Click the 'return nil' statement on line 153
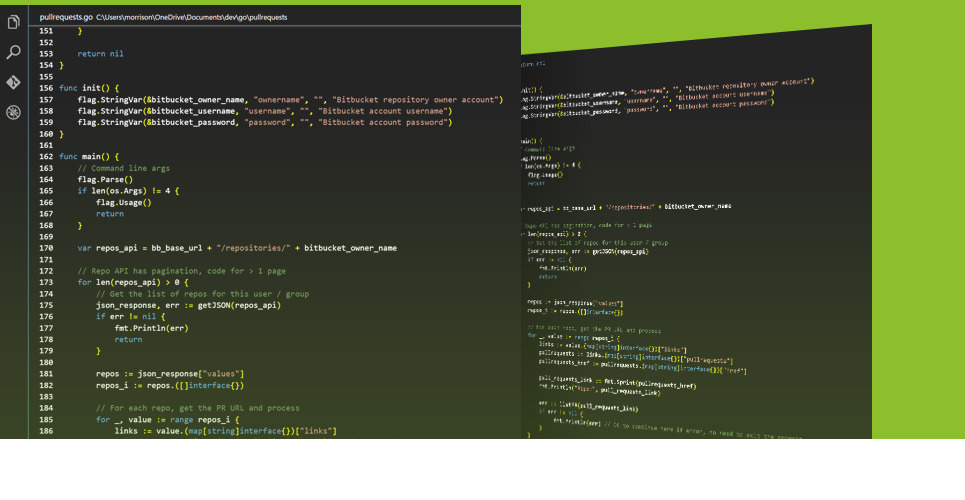This screenshot has height=500, width=965. 100,54
